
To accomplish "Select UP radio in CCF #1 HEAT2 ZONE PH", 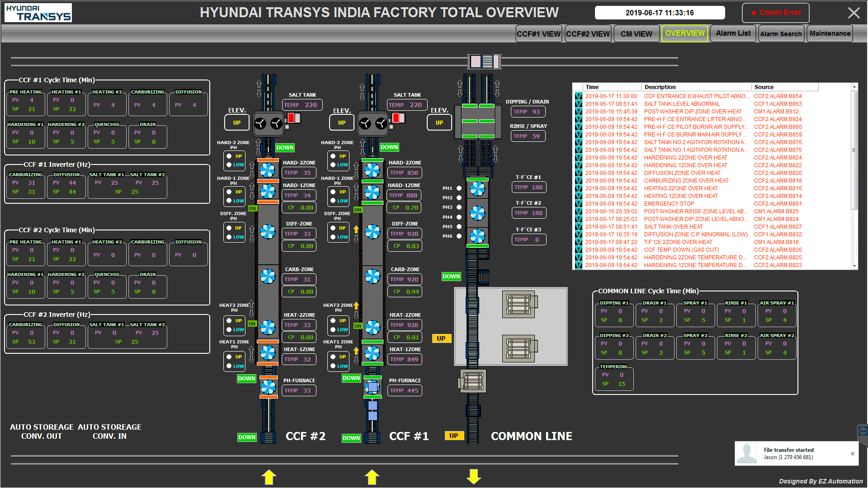I will (x=333, y=321).
